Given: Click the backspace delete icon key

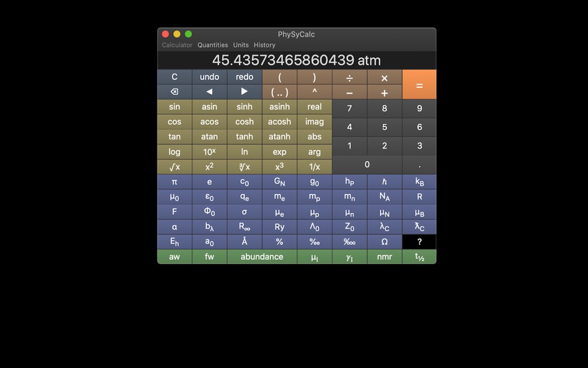Looking at the screenshot, I should click(175, 92).
